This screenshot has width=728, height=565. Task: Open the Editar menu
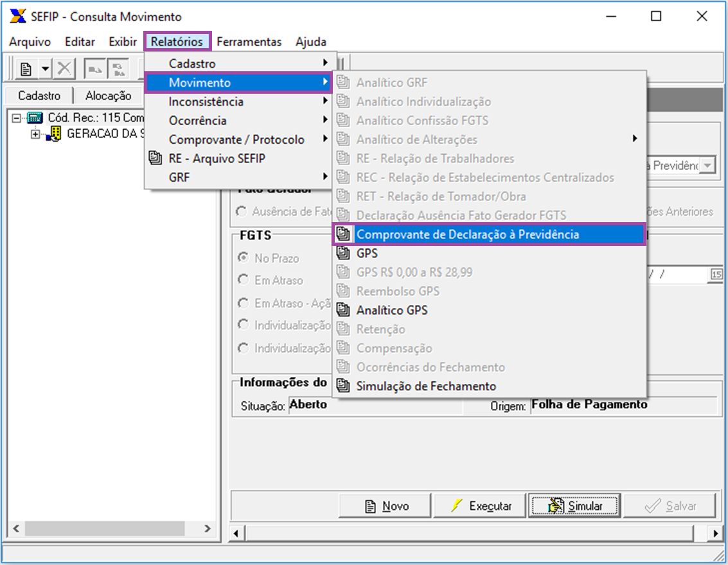pyautogui.click(x=80, y=42)
